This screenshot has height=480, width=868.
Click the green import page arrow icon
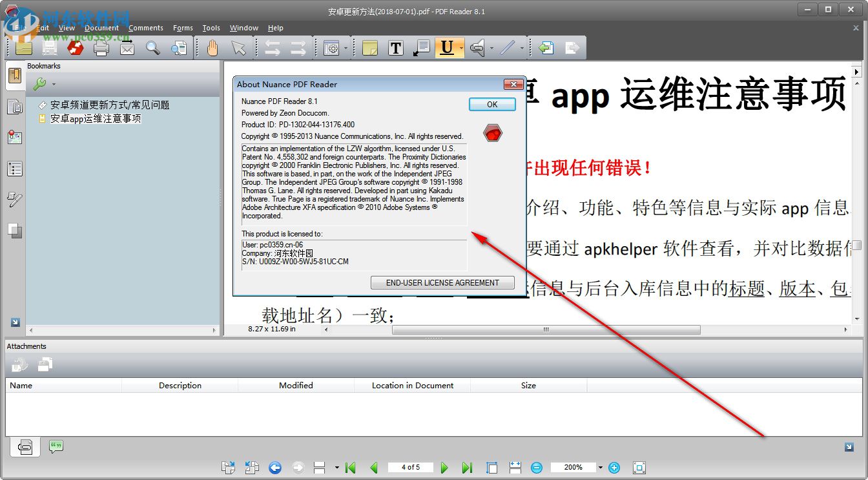(546, 48)
